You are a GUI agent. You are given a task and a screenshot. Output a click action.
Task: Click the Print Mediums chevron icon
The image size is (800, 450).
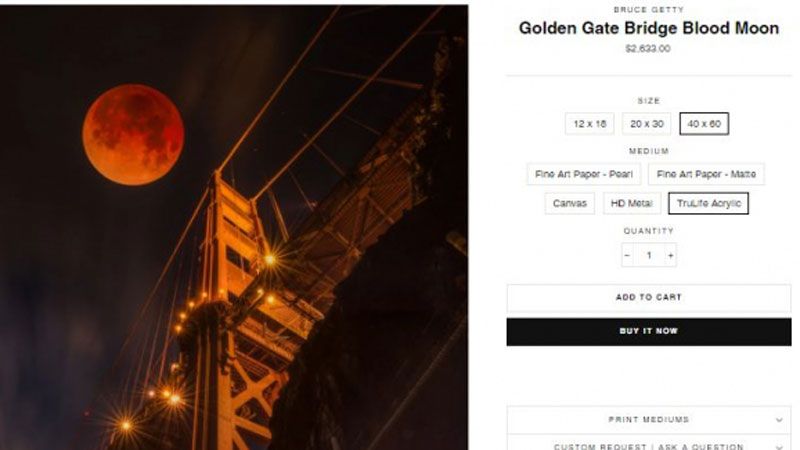[779, 420]
